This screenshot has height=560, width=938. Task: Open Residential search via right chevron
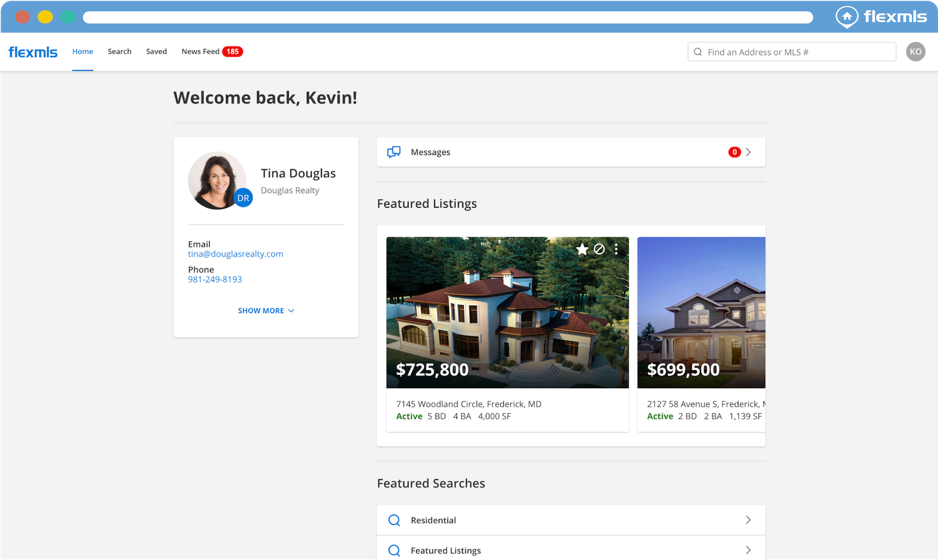coord(748,520)
